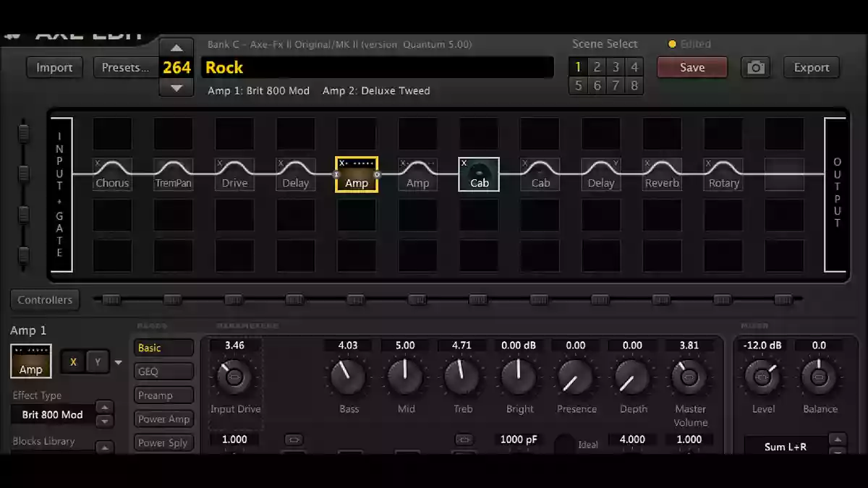Select the highlighted Amp 1 block
The height and width of the screenshot is (488, 868).
pyautogui.click(x=357, y=174)
